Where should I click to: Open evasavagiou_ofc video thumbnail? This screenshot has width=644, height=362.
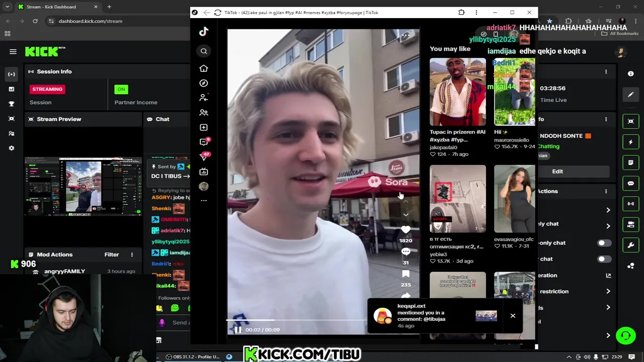514,199
